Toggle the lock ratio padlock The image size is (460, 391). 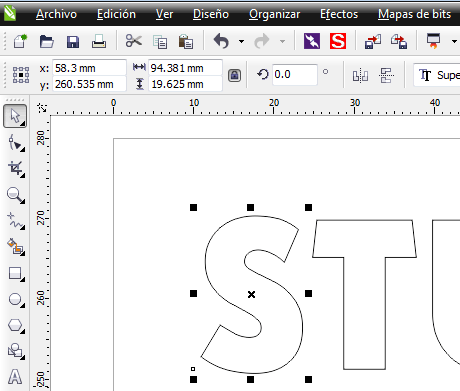235,76
